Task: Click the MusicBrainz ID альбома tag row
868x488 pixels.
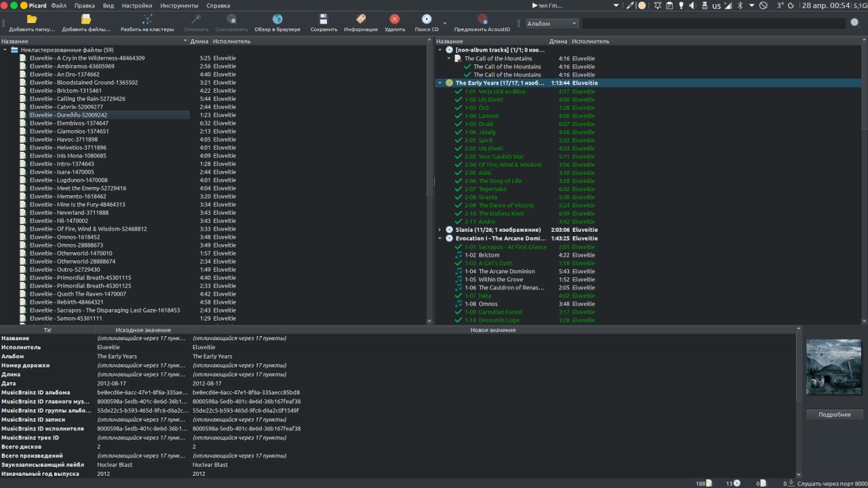Action: (x=398, y=392)
